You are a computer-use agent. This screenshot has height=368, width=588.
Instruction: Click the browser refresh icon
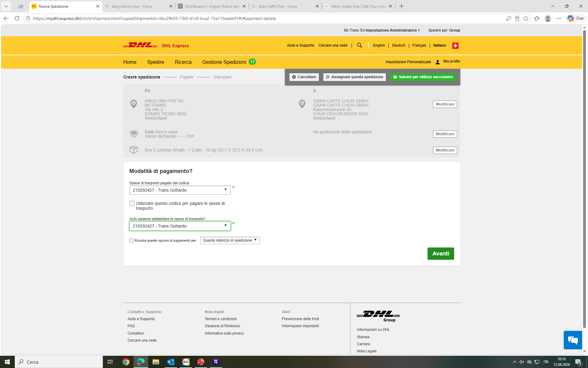pyautogui.click(x=17, y=18)
